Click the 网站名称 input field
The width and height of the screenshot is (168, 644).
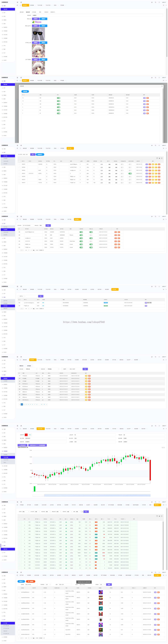pyautogui.click(x=97, y=15)
